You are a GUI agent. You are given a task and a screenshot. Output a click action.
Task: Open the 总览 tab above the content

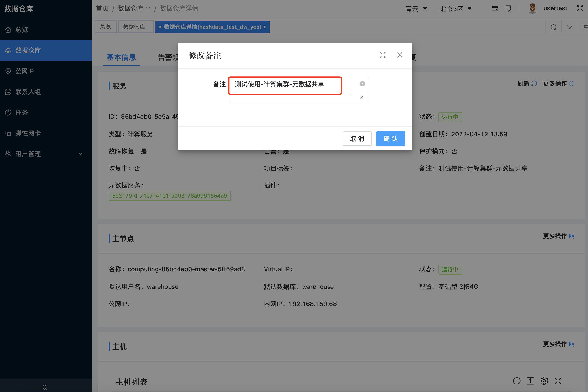coord(106,27)
